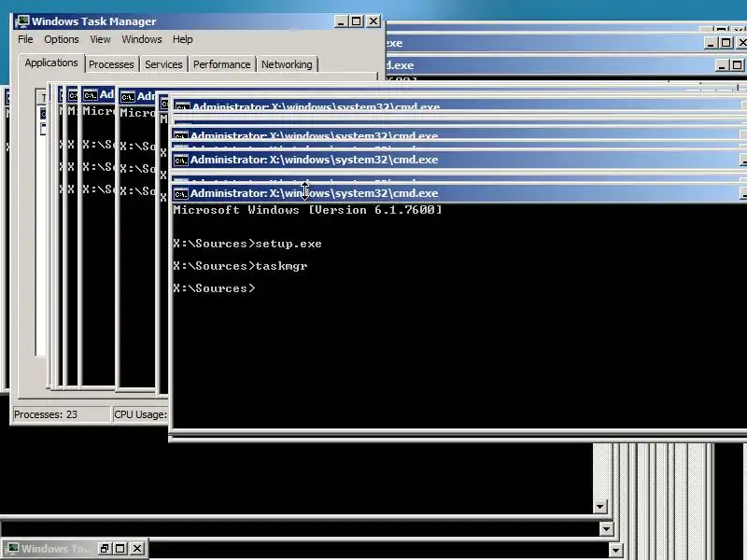
Task: Click the 'X:\Sources>setup.exe' command line
Action: pos(247,244)
